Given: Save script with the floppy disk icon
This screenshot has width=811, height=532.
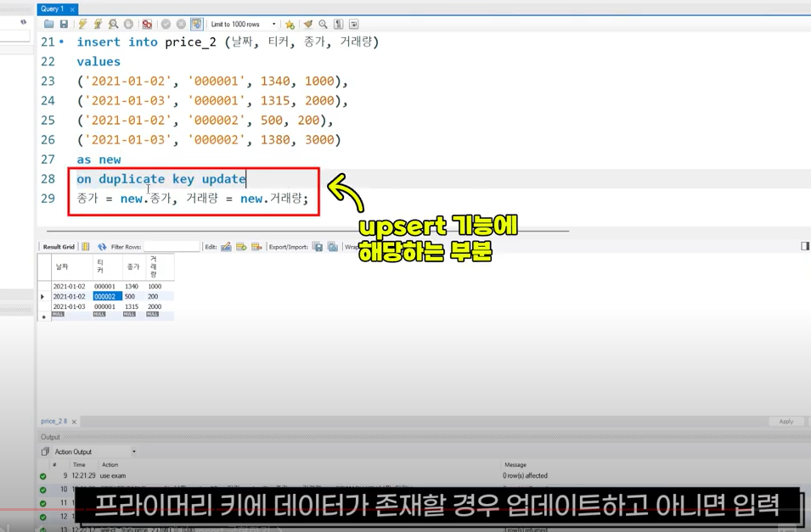Looking at the screenshot, I should [65, 24].
